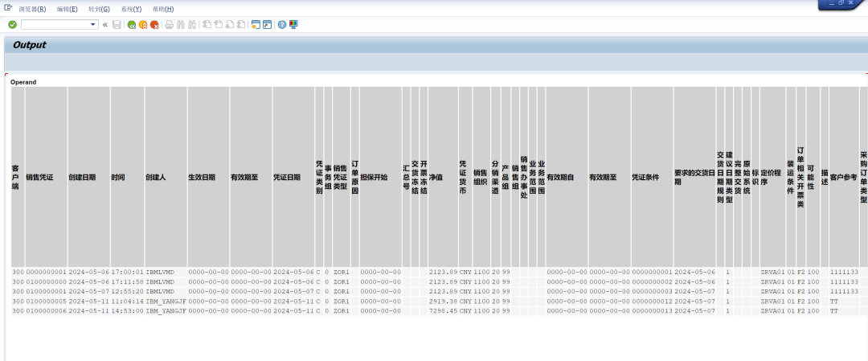Collapse the command field with « arrow

105,25
